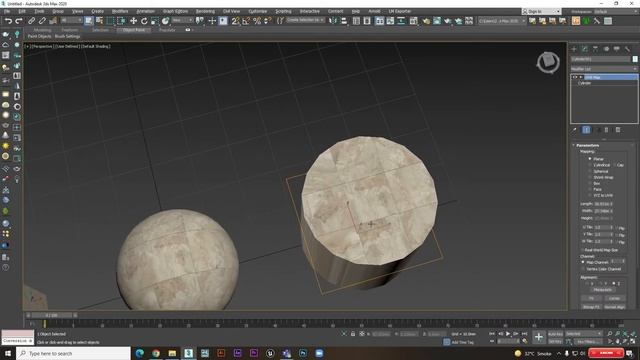This screenshot has height=360, width=640.
Task: Open the Modifiers menu
Action: point(120,11)
